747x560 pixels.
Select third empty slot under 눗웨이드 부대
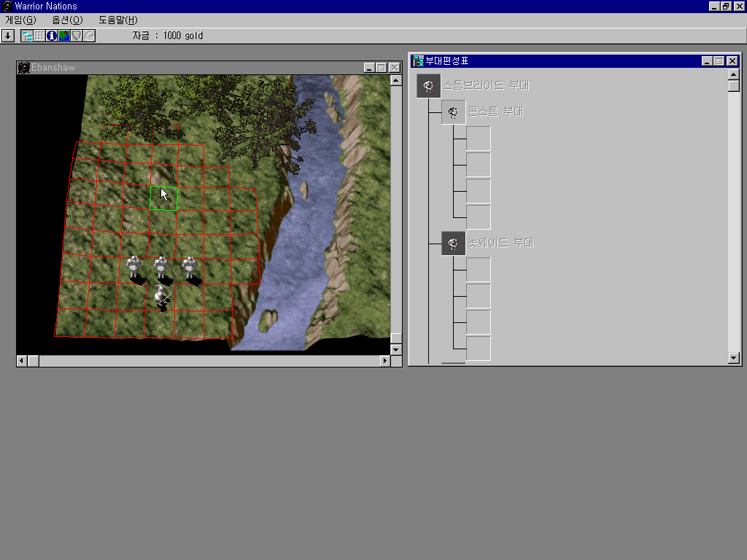coord(479,322)
